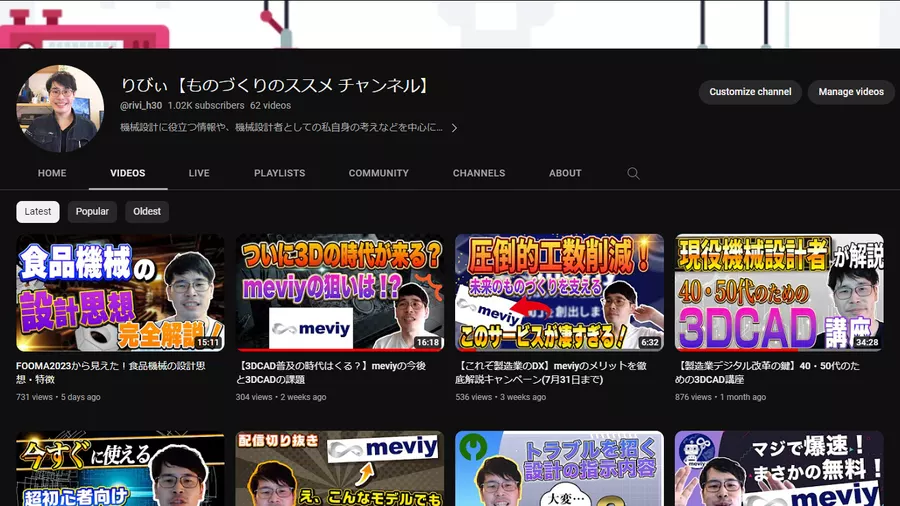
Task: Open the トラブルを招く設計の指示内容 thumbnail
Action: pos(560,469)
